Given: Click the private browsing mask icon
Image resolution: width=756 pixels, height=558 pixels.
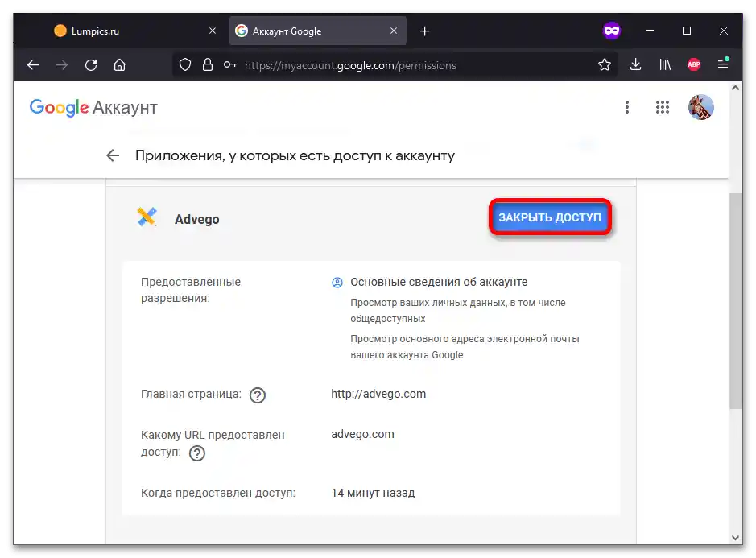Looking at the screenshot, I should coord(612,31).
